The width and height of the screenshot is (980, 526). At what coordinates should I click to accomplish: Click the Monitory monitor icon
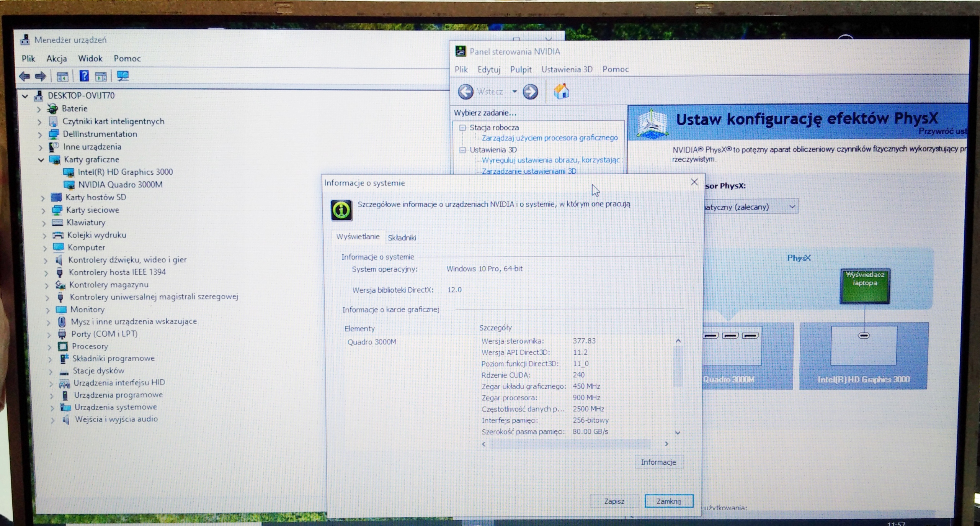pyautogui.click(x=61, y=309)
